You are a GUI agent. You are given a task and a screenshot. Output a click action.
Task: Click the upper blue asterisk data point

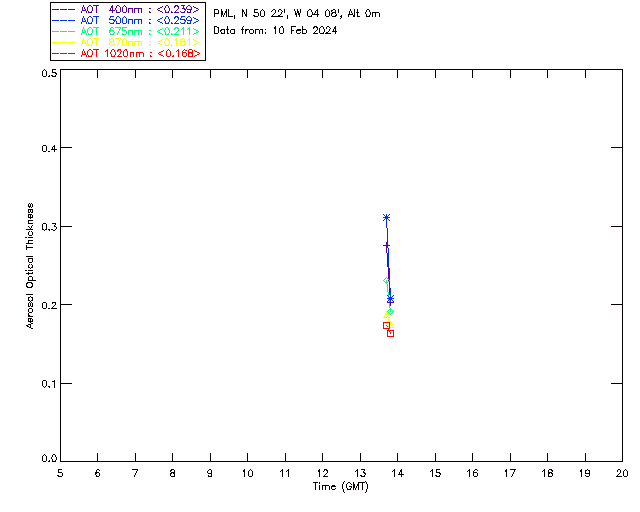pyautogui.click(x=386, y=218)
